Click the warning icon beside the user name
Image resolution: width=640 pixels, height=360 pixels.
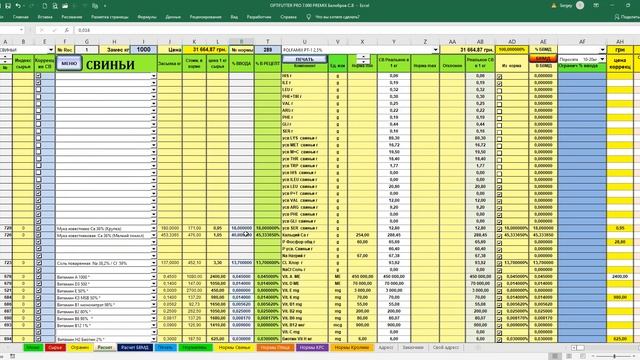tap(554, 5)
